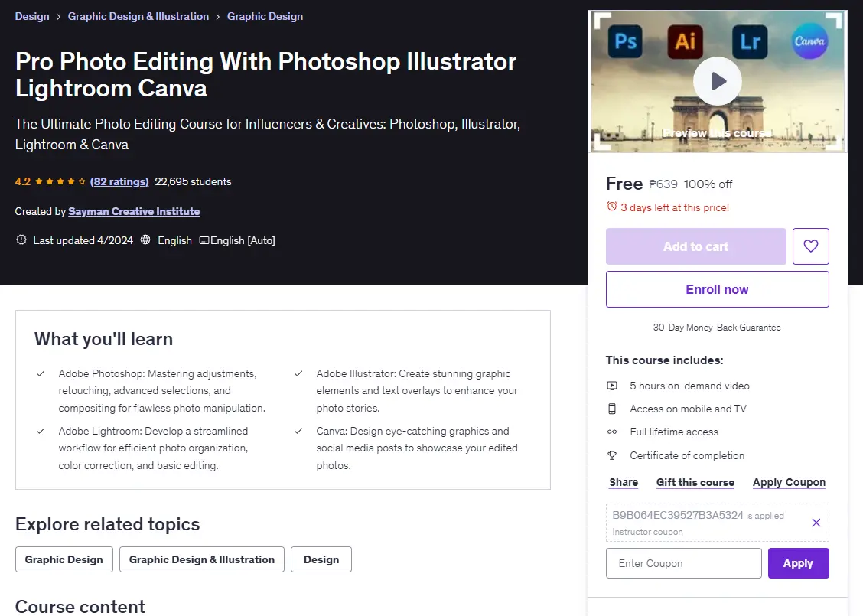Open Design breadcrumb link
The width and height of the screenshot is (863, 616).
pyautogui.click(x=32, y=17)
